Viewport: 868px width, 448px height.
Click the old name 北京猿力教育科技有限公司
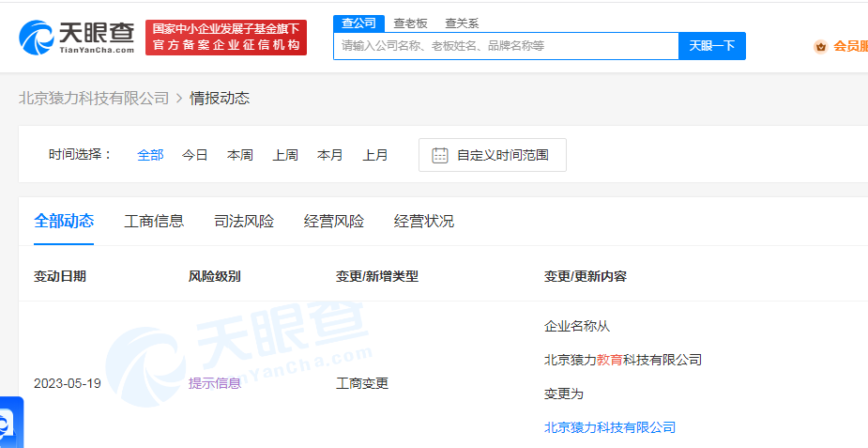tap(623, 360)
